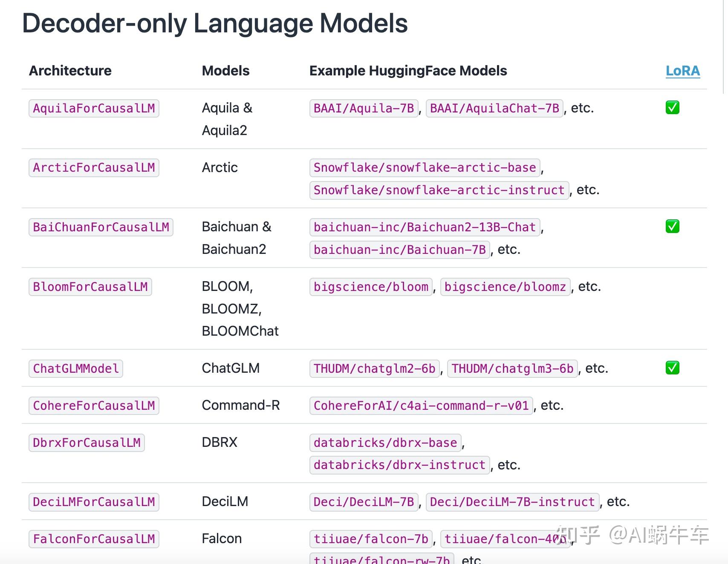Click the Decoder-only Language Models heading
The height and width of the screenshot is (564, 728).
coord(215,23)
